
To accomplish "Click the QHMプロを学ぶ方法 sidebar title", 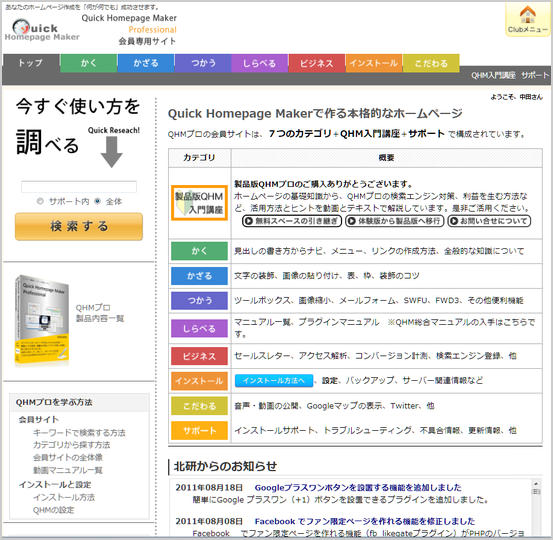I will point(54,402).
